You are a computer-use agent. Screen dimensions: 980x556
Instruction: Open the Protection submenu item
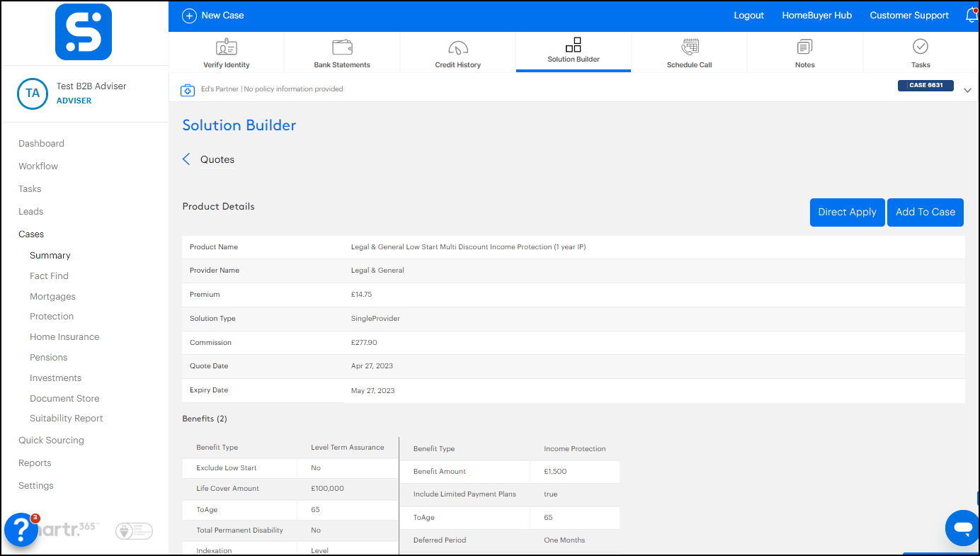[x=52, y=316]
